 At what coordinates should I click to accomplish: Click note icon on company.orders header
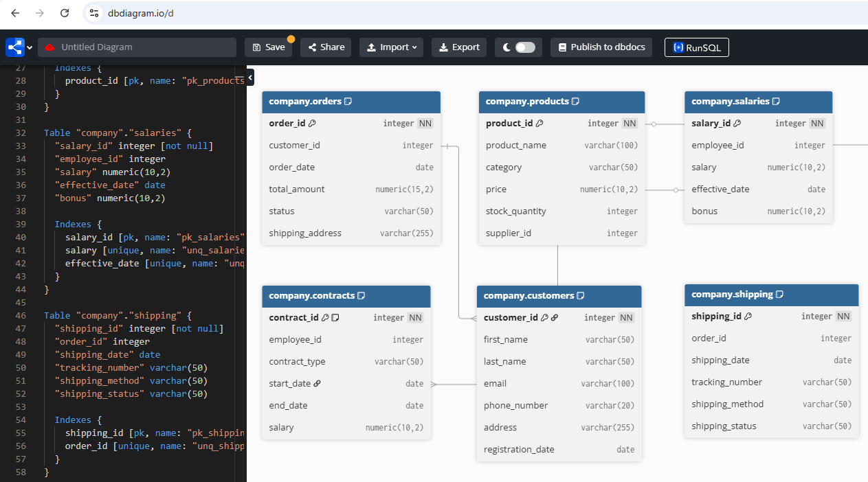point(348,102)
